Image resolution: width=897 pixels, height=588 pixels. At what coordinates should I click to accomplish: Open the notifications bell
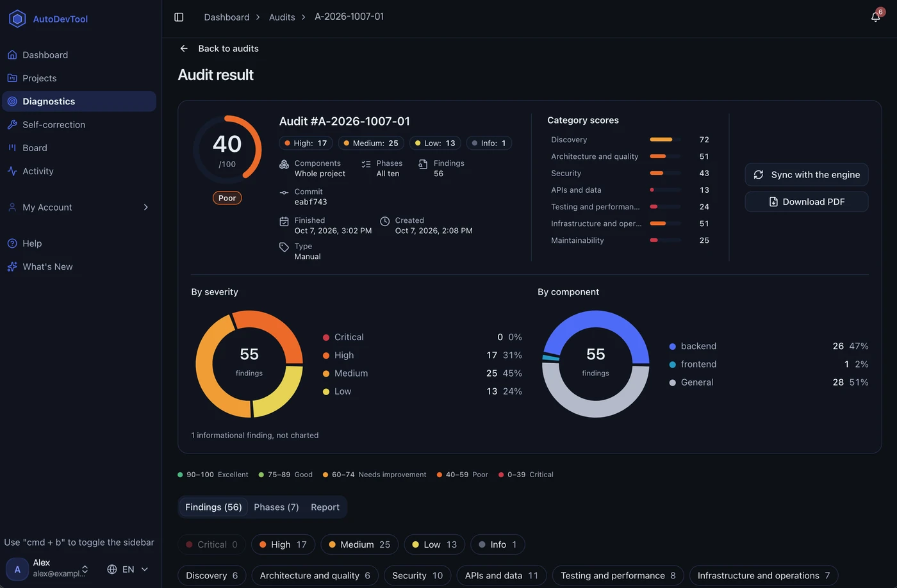tap(876, 17)
